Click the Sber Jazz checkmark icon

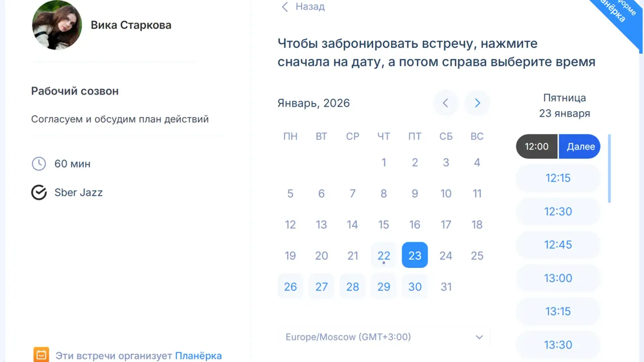pyautogui.click(x=39, y=192)
